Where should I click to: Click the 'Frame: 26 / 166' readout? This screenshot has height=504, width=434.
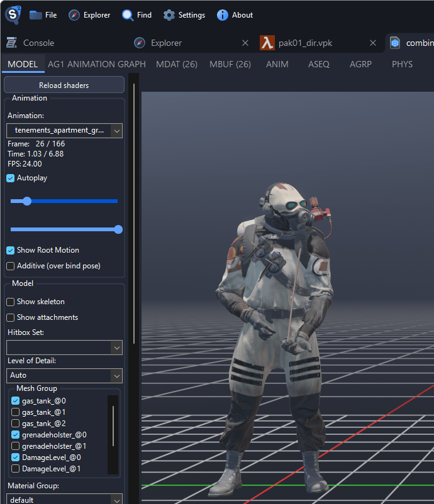tap(36, 144)
